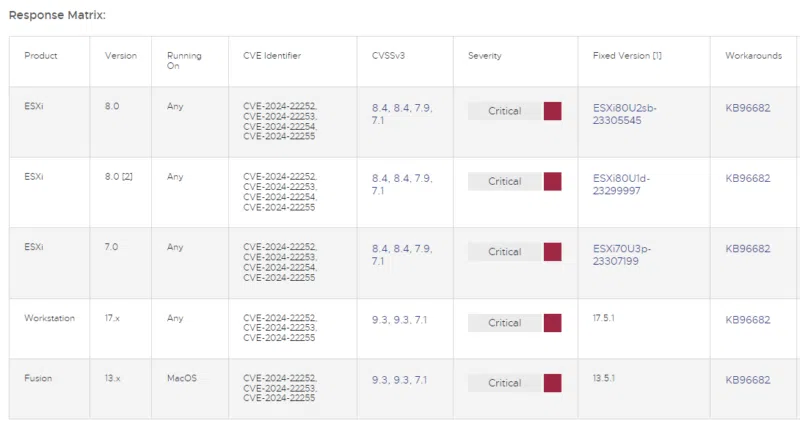The width and height of the screenshot is (800, 426).
Task: Click red severity swatch in Workstation row
Action: pos(553,322)
